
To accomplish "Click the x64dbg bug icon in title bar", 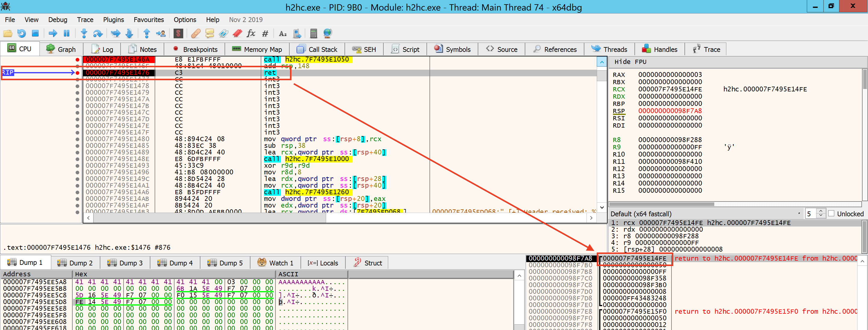I will tap(5, 7).
